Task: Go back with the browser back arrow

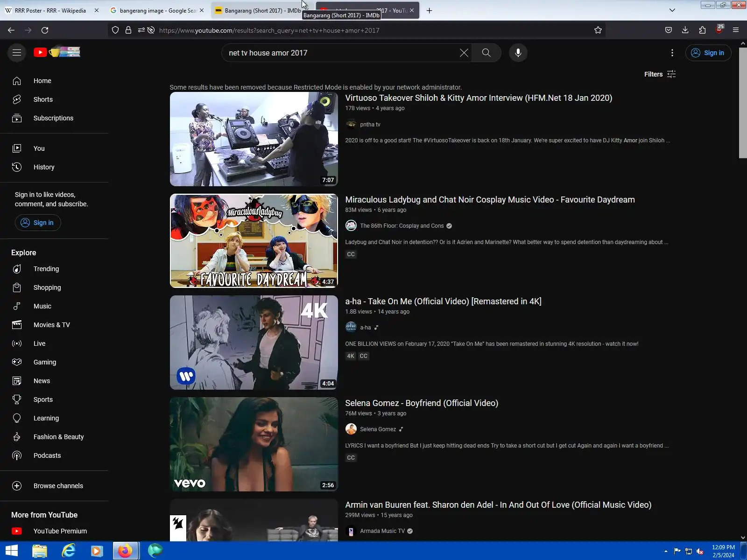Action: click(x=11, y=30)
